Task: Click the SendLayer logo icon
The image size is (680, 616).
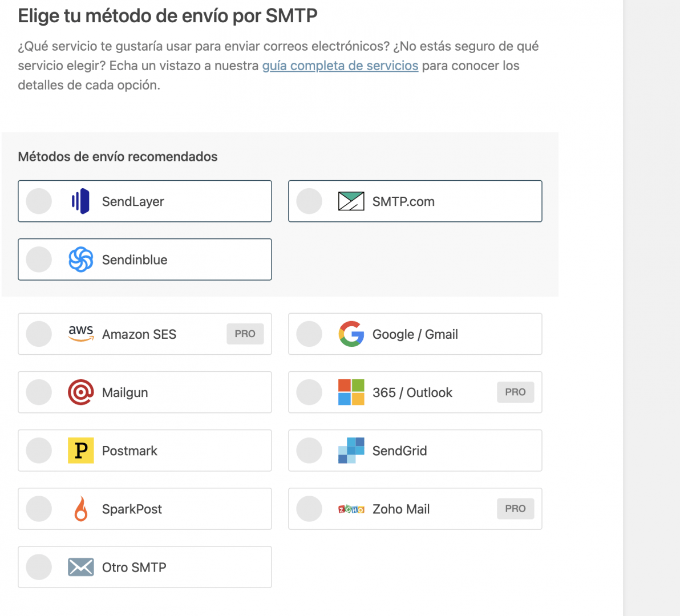Action: [80, 201]
